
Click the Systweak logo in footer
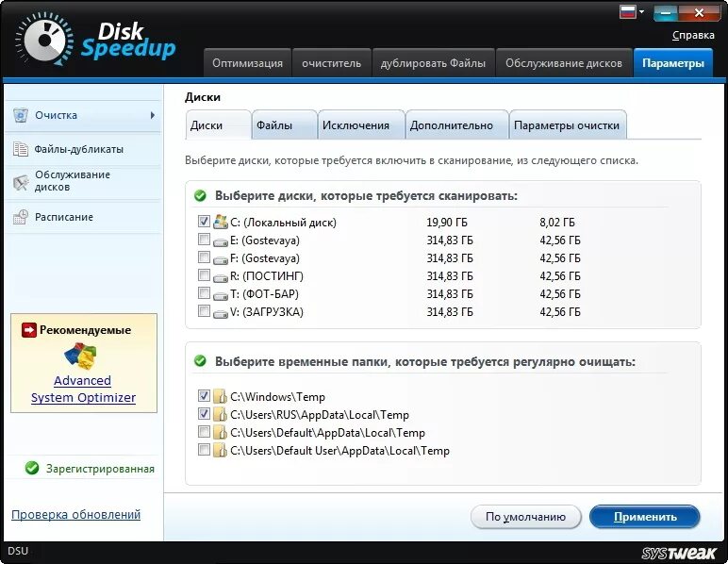[678, 553]
